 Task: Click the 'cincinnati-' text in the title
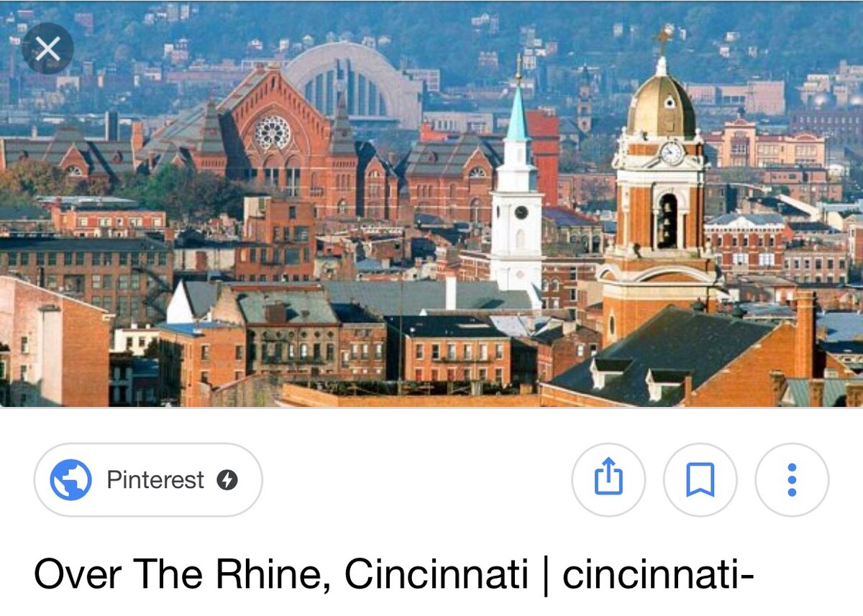point(658,574)
